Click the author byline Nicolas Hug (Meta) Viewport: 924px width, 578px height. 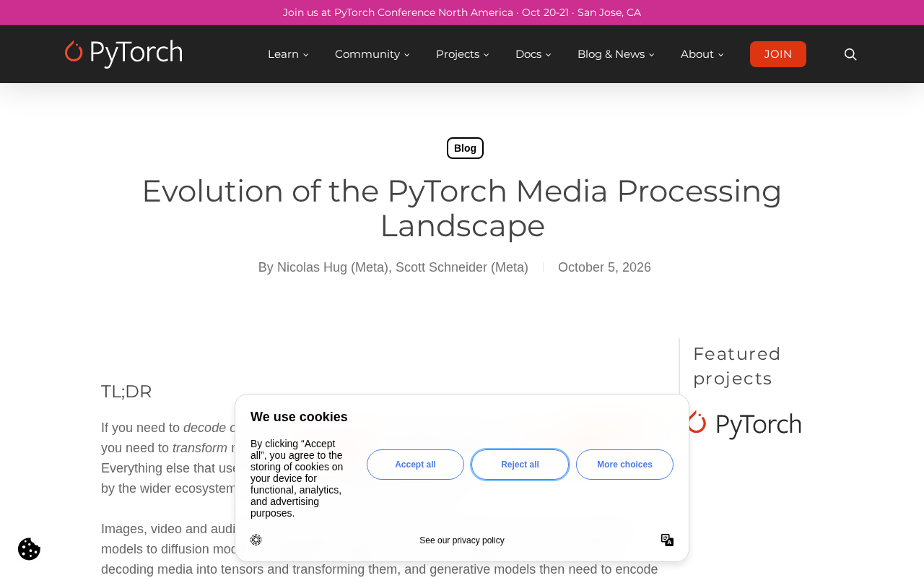tap(333, 267)
